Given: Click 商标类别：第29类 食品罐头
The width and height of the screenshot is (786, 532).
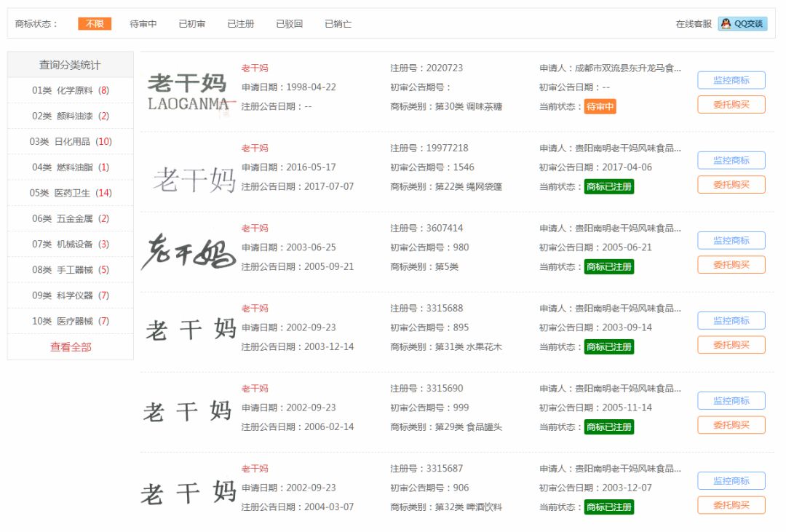Looking at the screenshot, I should pos(446,427).
